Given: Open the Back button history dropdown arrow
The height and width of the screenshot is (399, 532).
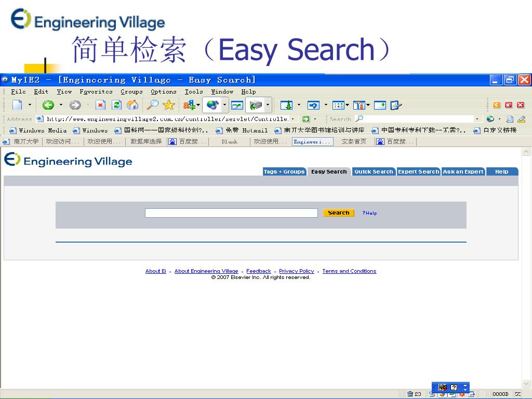Looking at the screenshot, I should tap(61, 105).
